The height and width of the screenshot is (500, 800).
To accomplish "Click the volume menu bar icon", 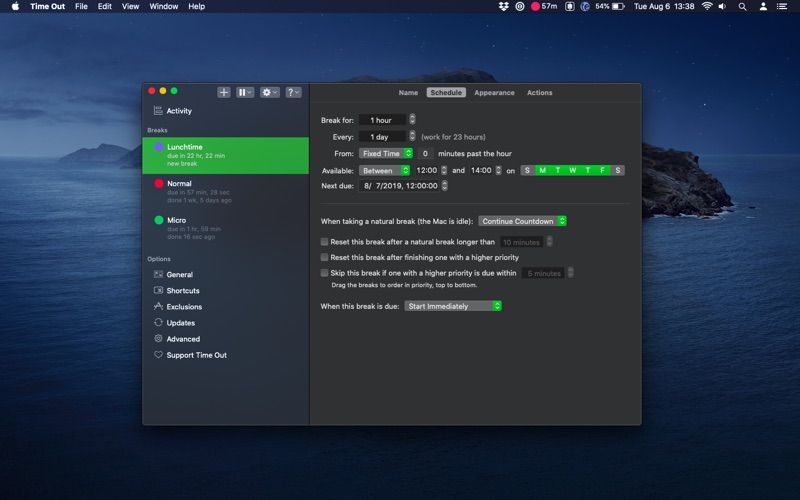I will [722, 7].
